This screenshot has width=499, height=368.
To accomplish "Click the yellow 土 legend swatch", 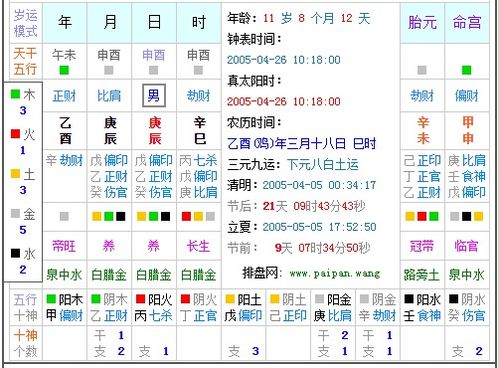I will click(15, 173).
